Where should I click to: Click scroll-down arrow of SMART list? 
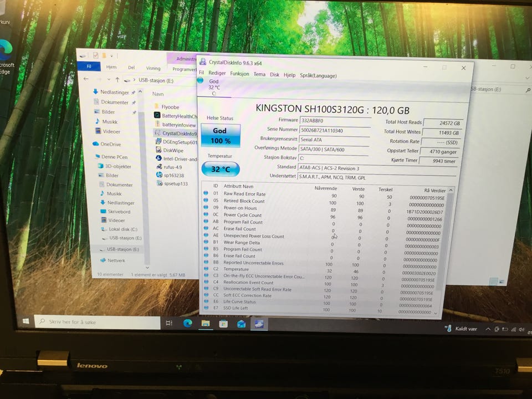(x=436, y=314)
